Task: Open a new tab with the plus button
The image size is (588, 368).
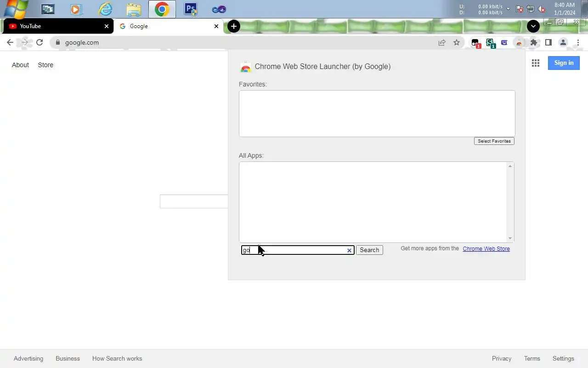Action: 234,26
